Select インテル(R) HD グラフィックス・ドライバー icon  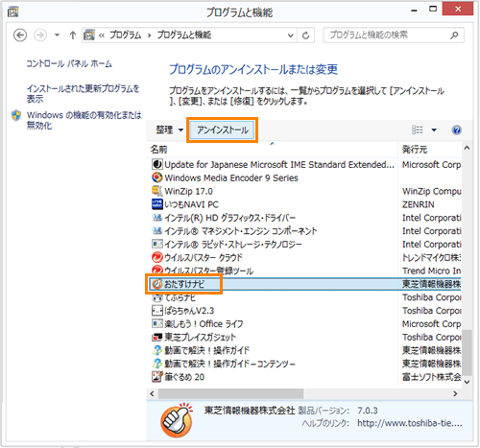[x=156, y=218]
